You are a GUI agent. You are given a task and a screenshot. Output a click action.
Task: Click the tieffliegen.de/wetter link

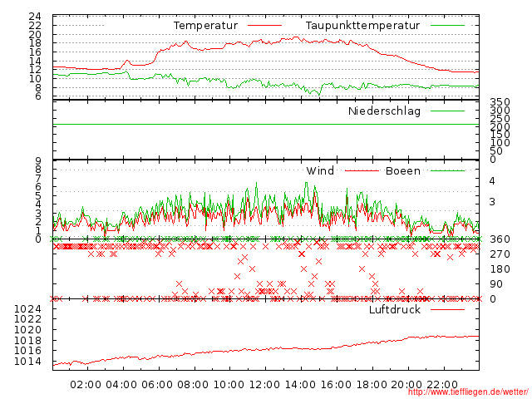tap(468, 392)
